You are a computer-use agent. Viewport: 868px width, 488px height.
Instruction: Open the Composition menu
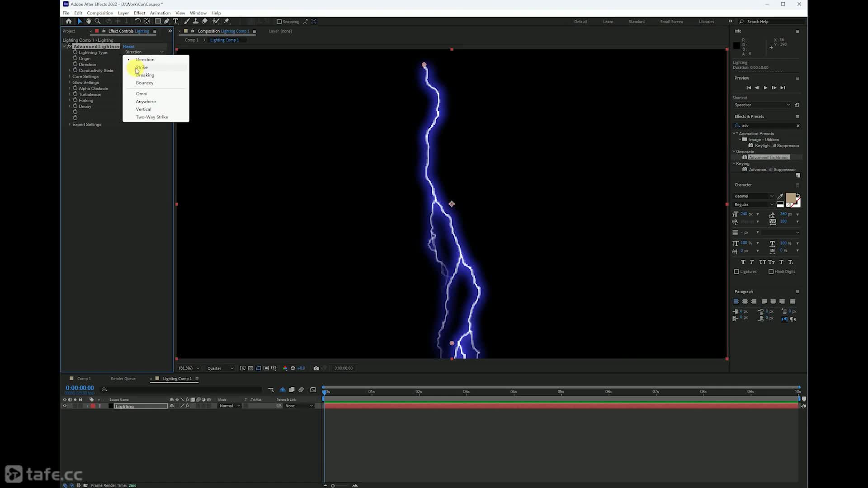[99, 13]
